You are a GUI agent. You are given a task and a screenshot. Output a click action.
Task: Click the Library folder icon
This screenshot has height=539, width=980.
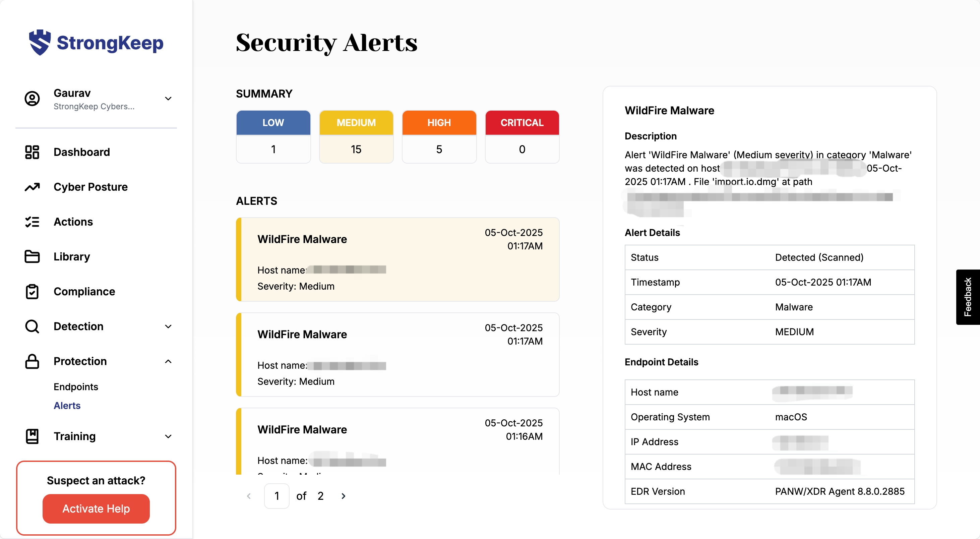click(32, 257)
